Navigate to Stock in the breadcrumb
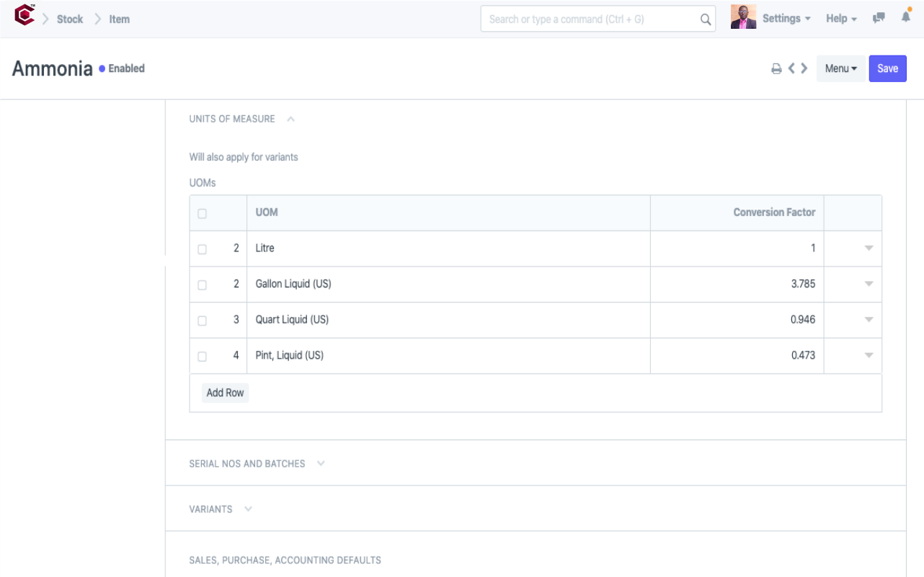The width and height of the screenshot is (924, 577). [x=70, y=19]
